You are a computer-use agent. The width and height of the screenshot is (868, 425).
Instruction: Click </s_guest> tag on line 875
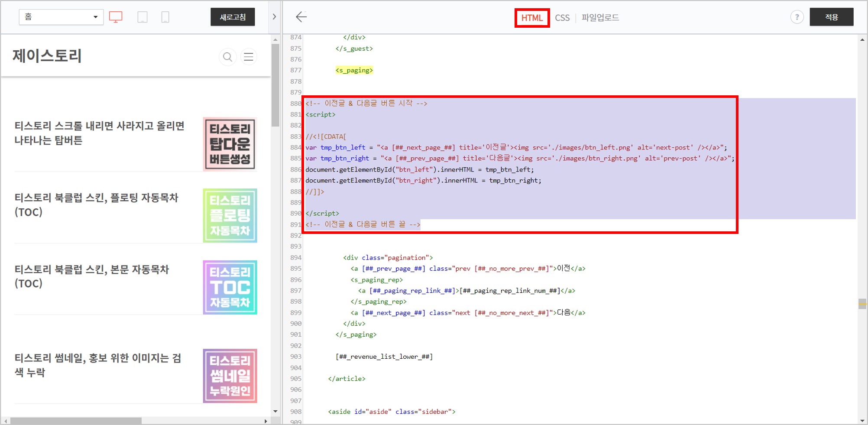pos(354,49)
